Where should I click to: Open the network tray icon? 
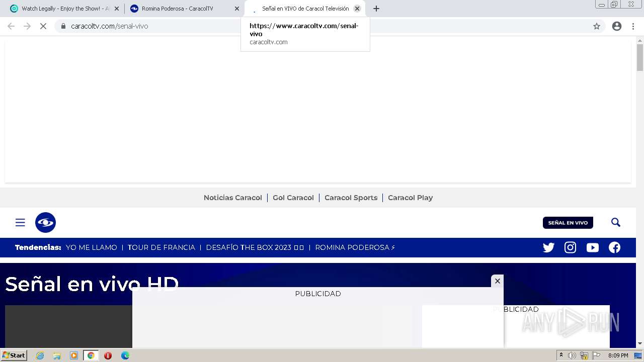pos(584,355)
